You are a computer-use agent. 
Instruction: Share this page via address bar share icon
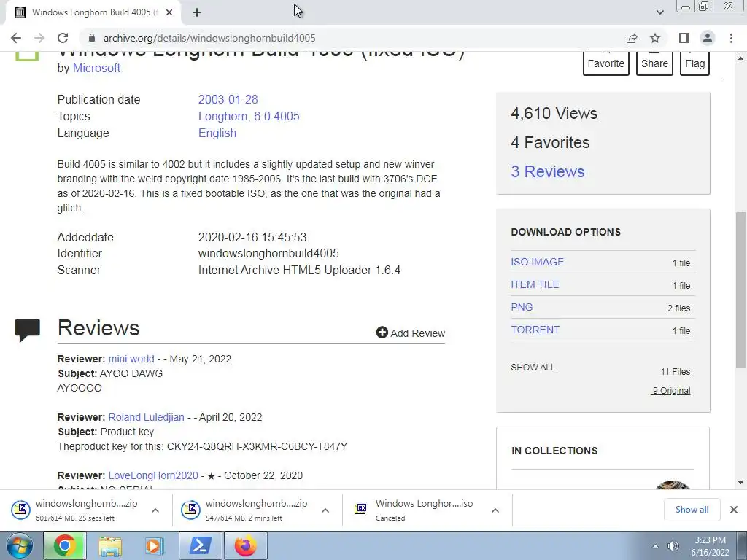(x=632, y=38)
